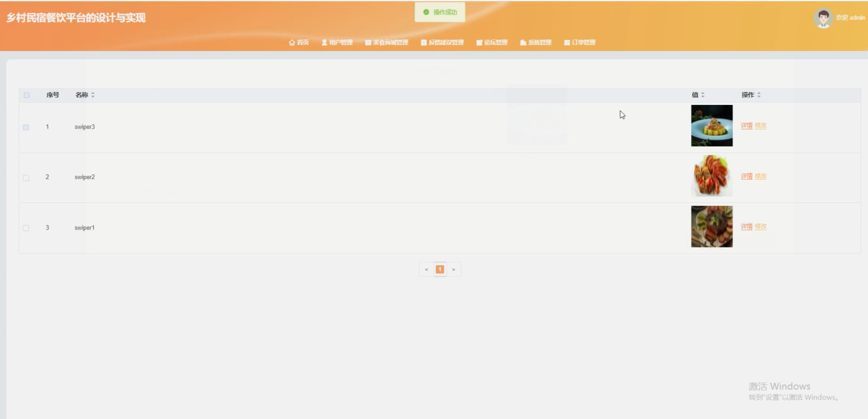The width and height of the screenshot is (868, 419).
Task: Click 修改 for the swiper3 row
Action: tap(760, 126)
